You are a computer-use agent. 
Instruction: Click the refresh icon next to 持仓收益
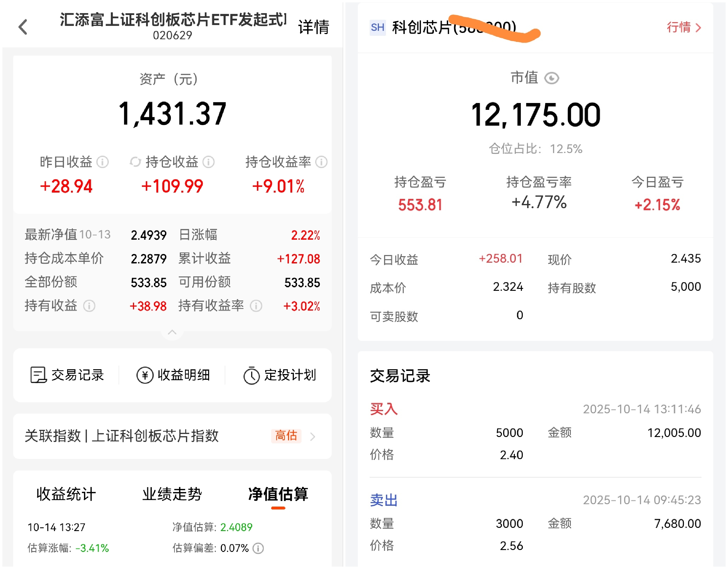pos(135,162)
